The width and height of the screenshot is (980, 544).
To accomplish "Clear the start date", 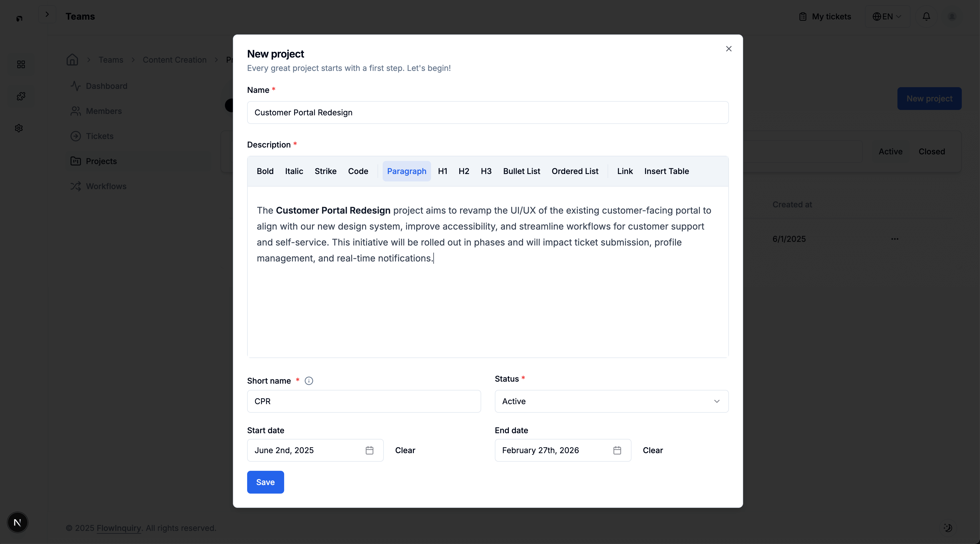I will pyautogui.click(x=405, y=450).
